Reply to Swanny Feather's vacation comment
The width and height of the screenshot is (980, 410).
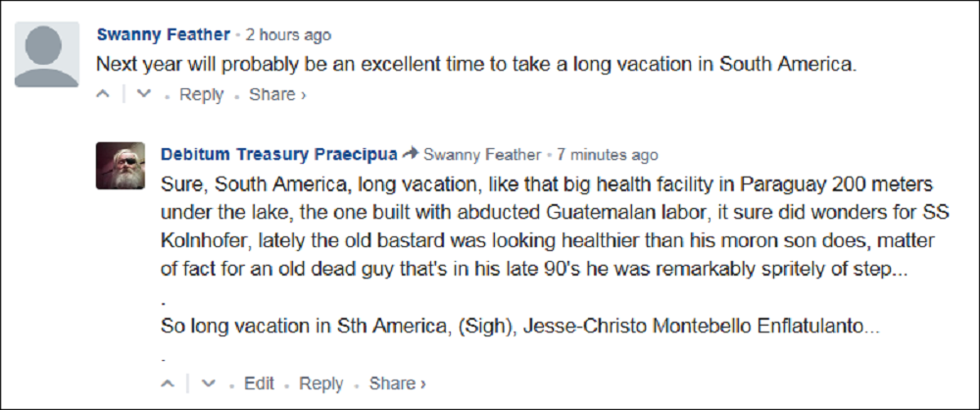point(202,95)
